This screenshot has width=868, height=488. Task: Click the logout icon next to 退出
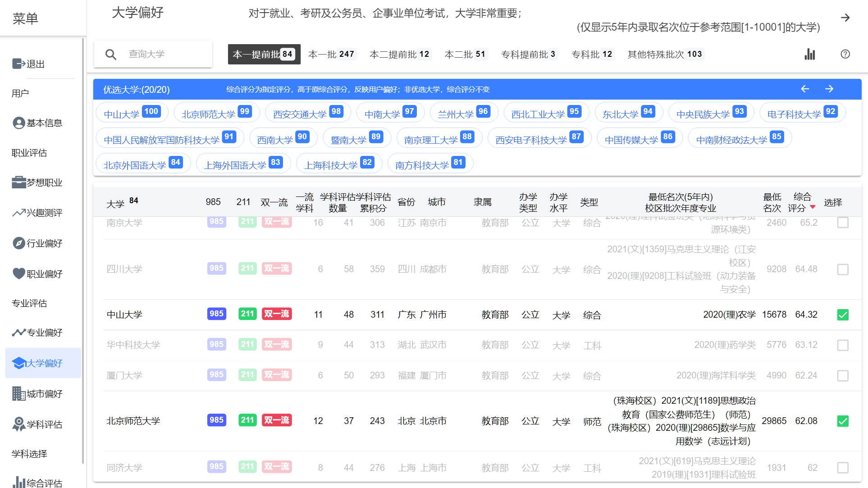point(19,64)
